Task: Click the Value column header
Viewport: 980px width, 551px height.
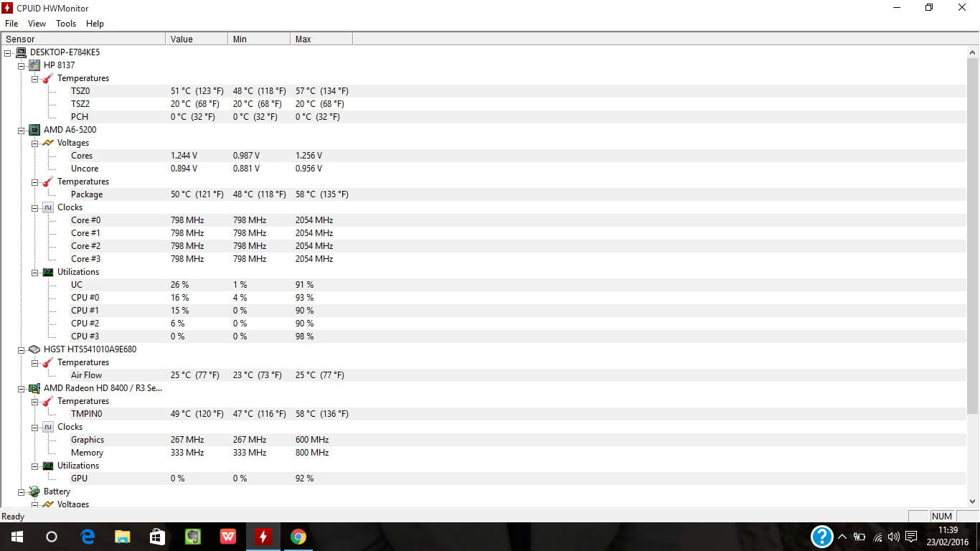Action: [196, 39]
